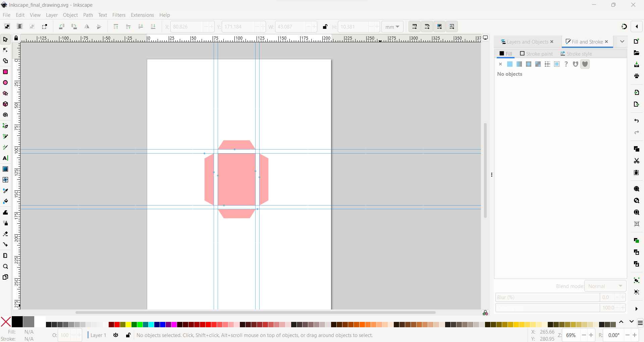Activate the 3D Box tool
644x342 pixels.
click(5, 104)
